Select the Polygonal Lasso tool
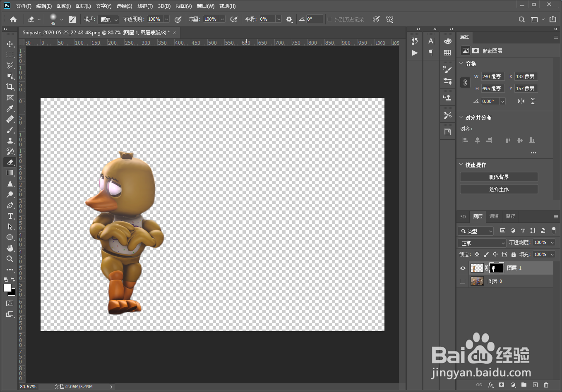Viewport: 562px width, 392px height. [x=10, y=65]
